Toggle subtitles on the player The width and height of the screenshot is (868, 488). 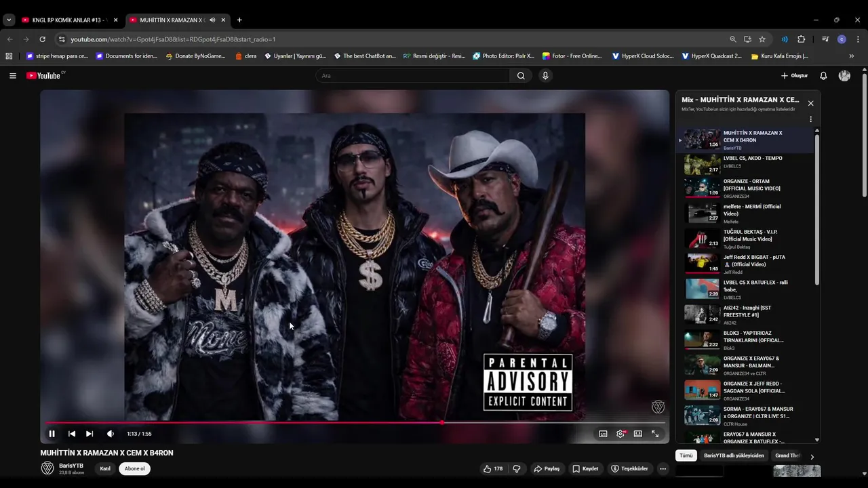point(603,434)
